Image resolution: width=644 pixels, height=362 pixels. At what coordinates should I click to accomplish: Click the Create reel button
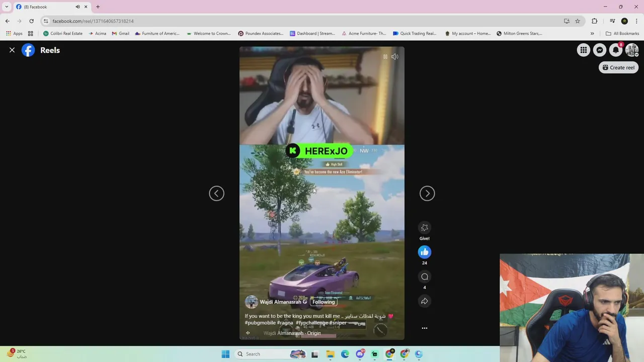coord(618,67)
